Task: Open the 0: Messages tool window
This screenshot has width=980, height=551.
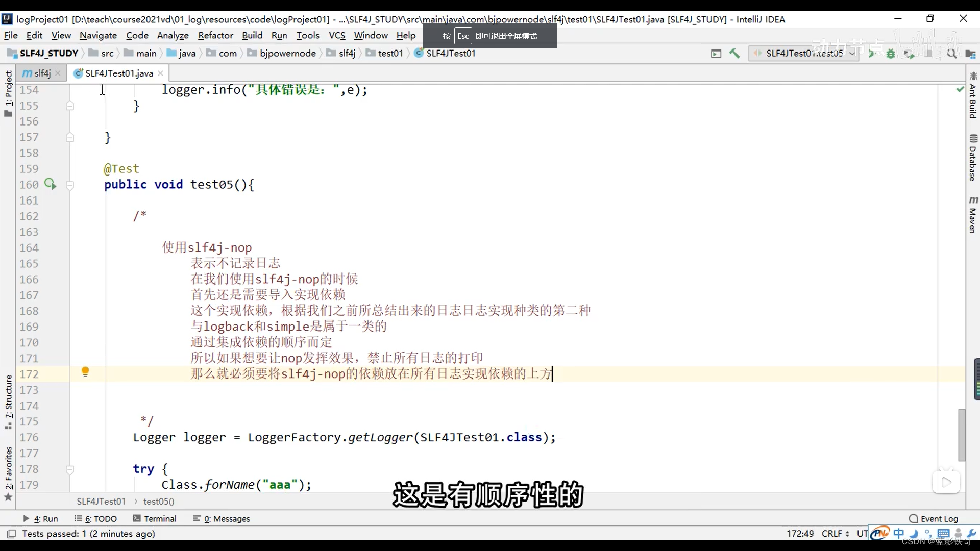Action: point(222,518)
